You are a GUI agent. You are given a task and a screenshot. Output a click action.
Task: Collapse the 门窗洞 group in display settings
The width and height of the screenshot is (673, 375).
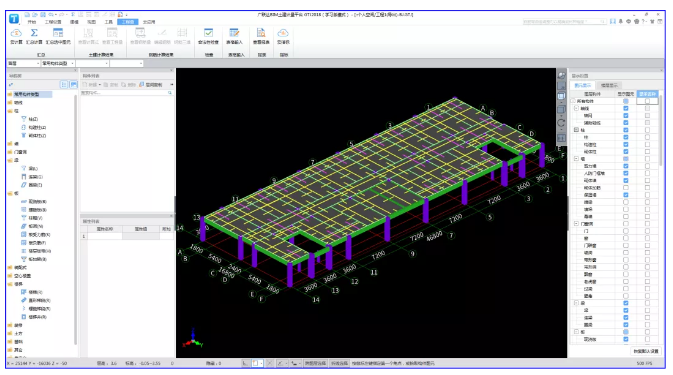576,224
